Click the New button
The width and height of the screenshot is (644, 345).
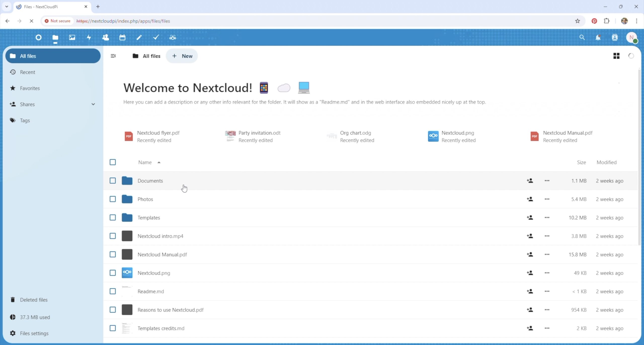(182, 56)
